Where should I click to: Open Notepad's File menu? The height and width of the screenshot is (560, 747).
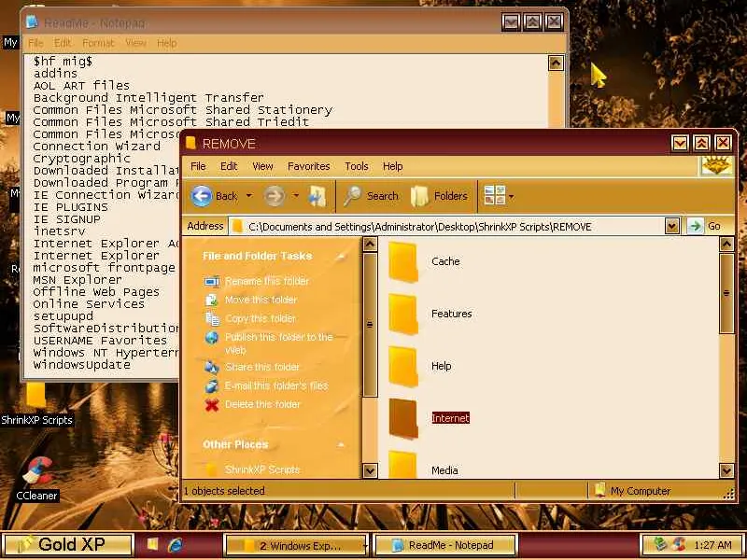click(x=35, y=43)
